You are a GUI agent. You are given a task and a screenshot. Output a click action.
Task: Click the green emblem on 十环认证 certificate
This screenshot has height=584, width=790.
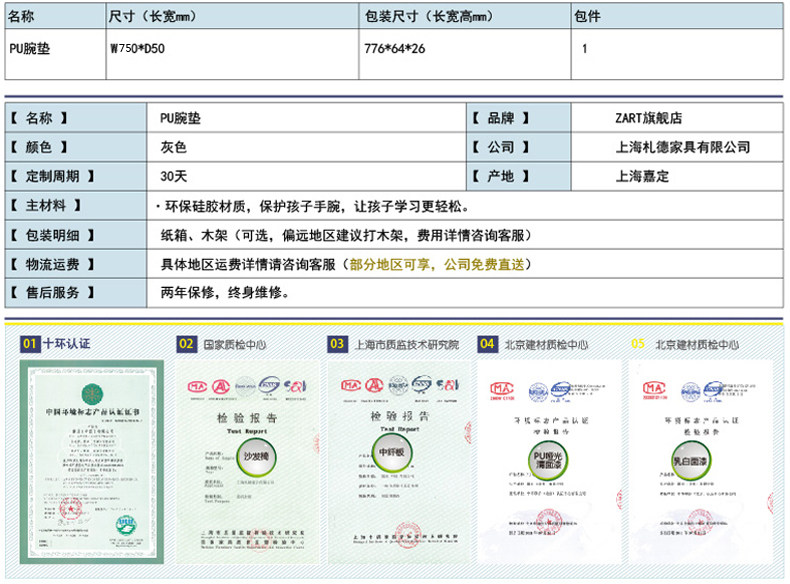click(x=92, y=394)
